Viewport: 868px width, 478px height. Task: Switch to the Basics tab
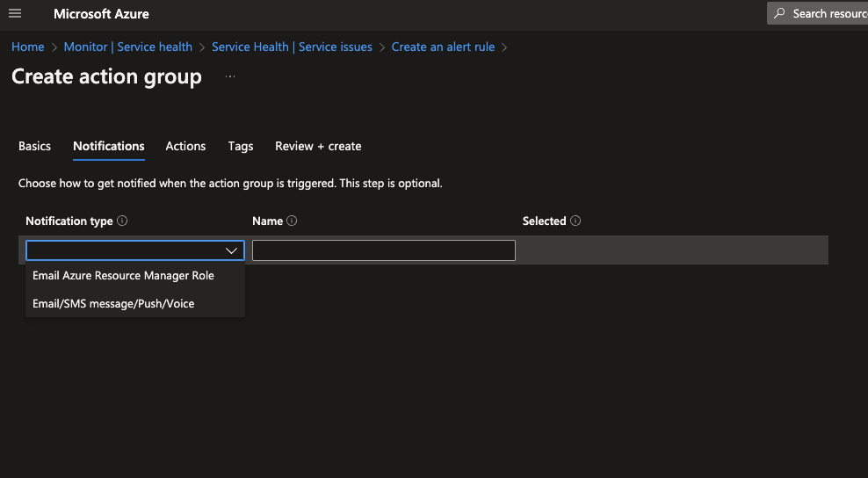point(34,146)
